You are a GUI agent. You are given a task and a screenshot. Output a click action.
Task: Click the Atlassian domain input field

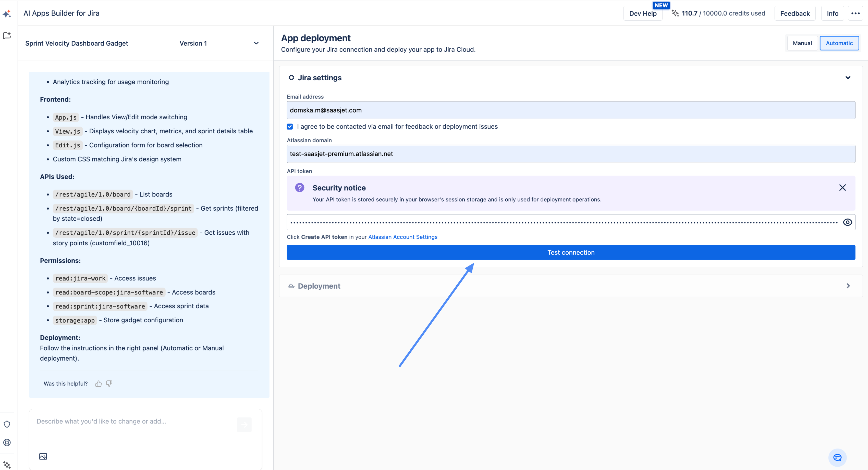(x=571, y=154)
